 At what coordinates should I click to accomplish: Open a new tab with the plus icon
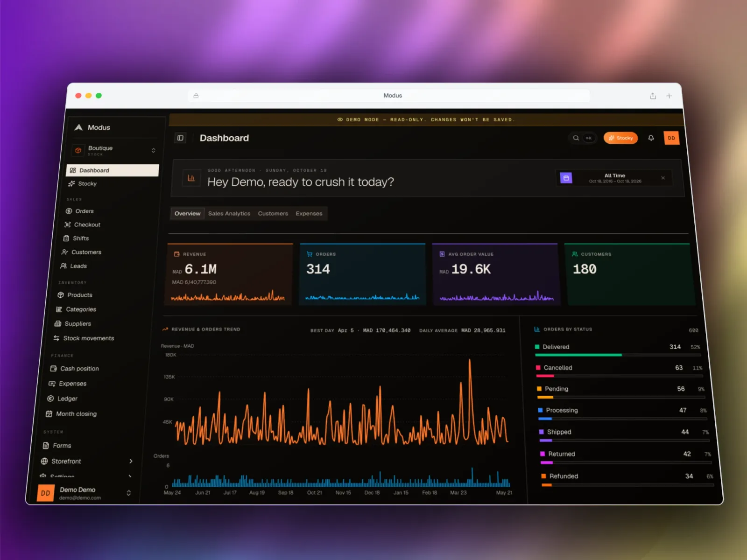tap(669, 96)
